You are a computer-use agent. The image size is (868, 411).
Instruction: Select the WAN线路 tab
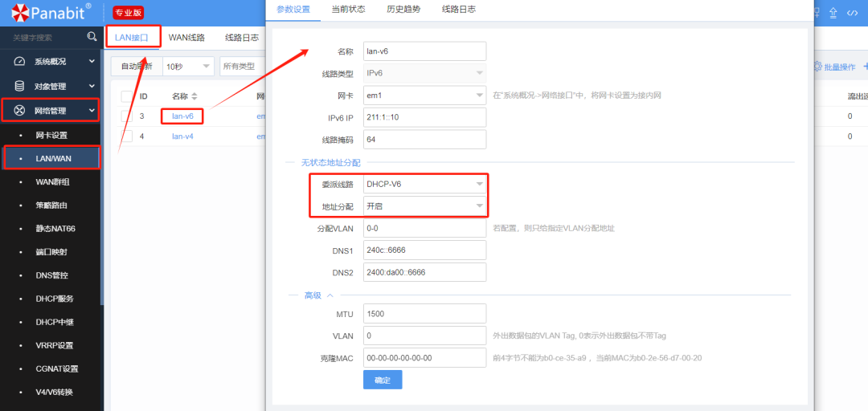[186, 38]
